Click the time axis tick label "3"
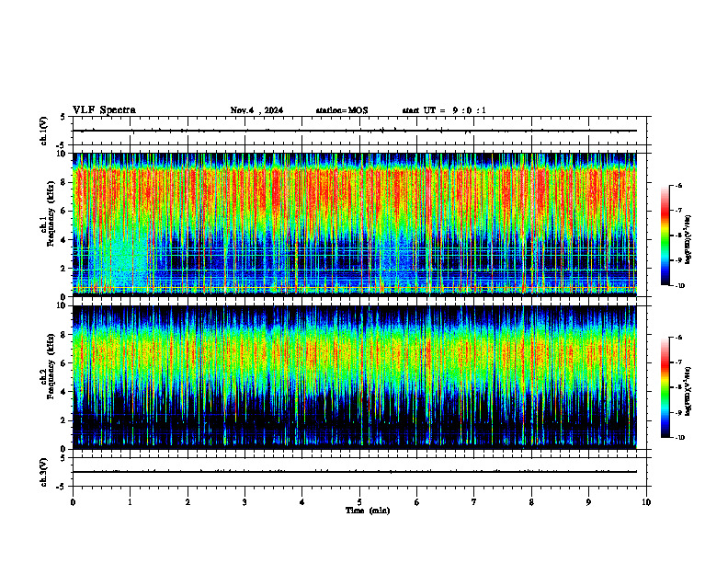This screenshot has width=728, height=563. [x=245, y=502]
